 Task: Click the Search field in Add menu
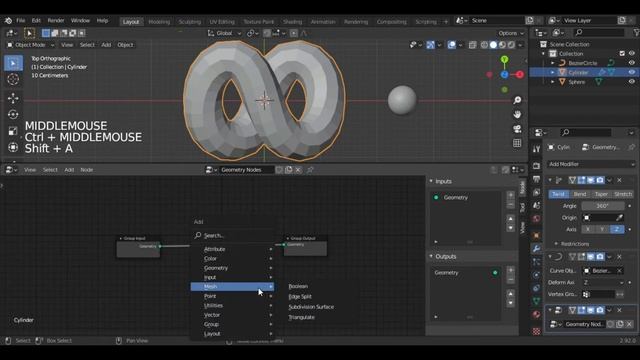tap(233, 236)
